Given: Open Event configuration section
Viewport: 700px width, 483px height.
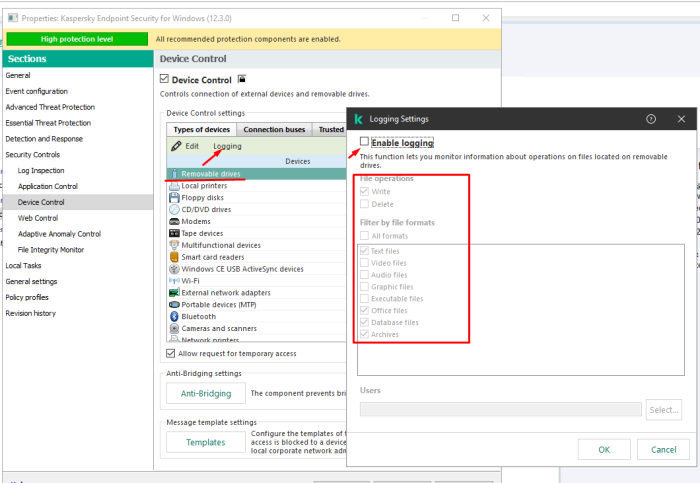Looking at the screenshot, I should click(37, 92).
